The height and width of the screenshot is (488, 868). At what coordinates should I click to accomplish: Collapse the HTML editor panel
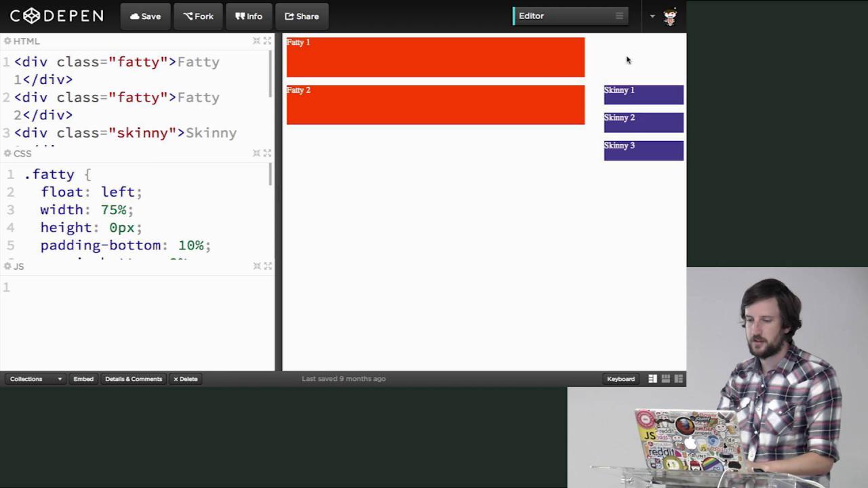[256, 41]
